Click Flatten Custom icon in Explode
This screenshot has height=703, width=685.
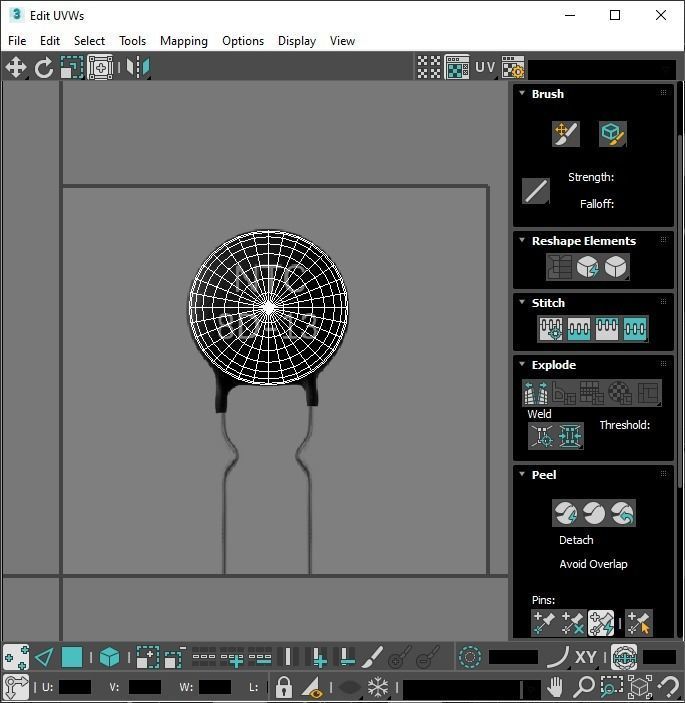648,393
